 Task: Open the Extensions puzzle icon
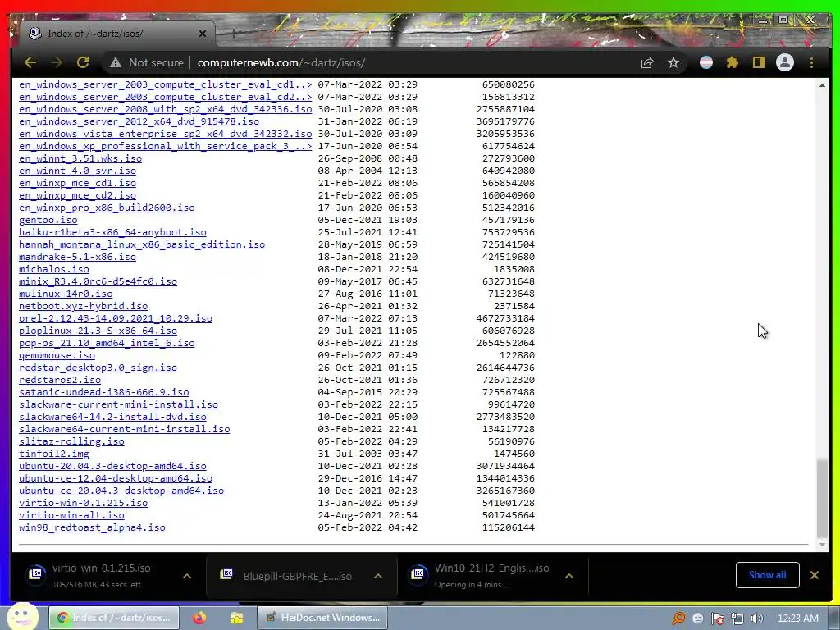point(733,62)
